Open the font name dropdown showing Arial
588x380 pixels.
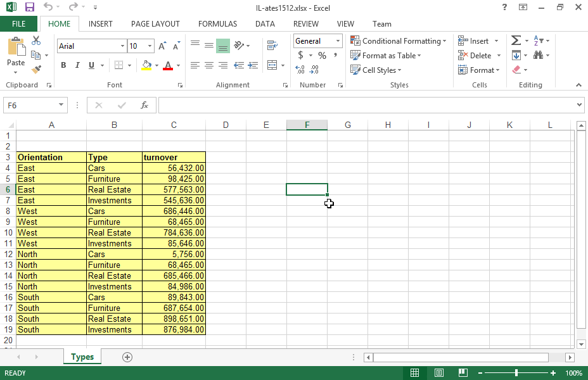tap(122, 46)
